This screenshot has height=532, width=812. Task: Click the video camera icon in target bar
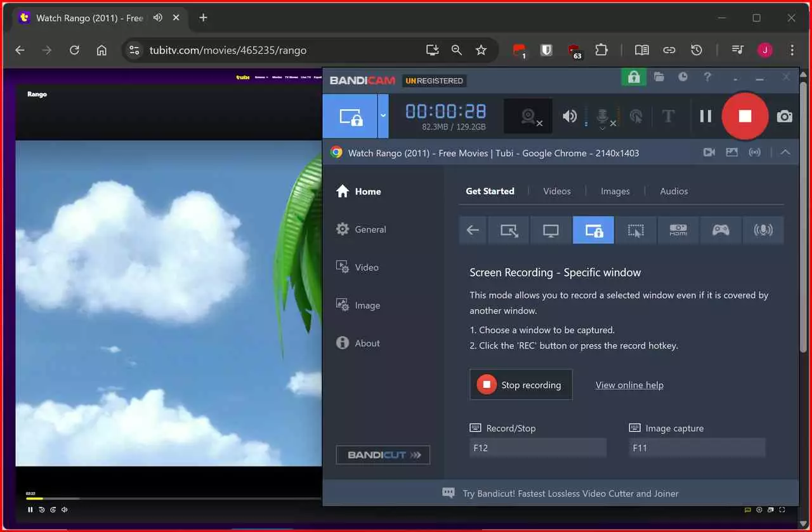[x=709, y=152]
